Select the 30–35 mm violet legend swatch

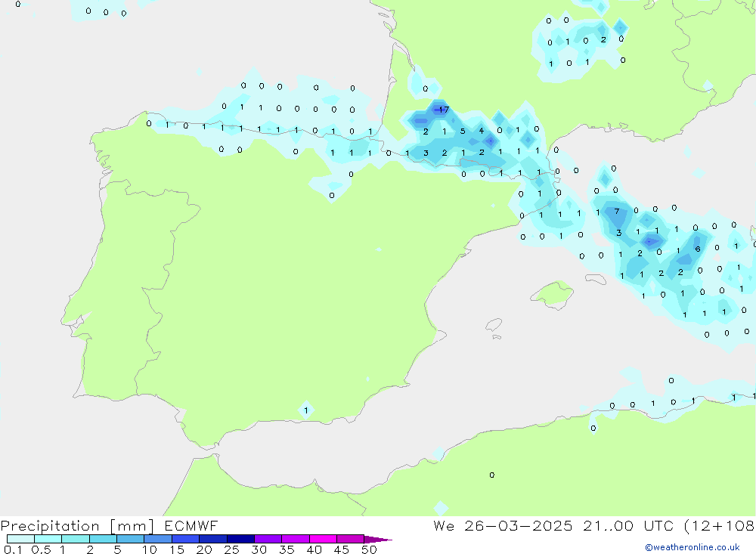(x=268, y=539)
